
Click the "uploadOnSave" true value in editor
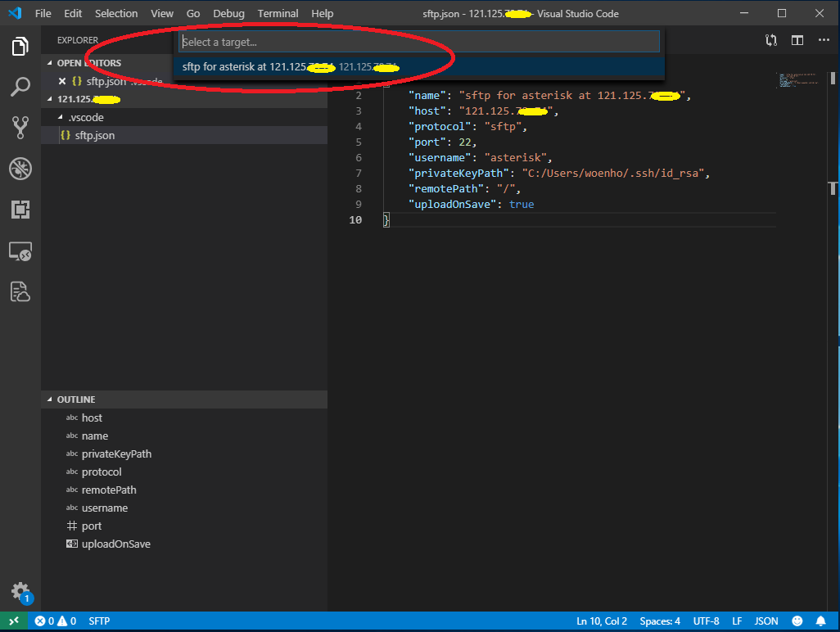point(522,204)
